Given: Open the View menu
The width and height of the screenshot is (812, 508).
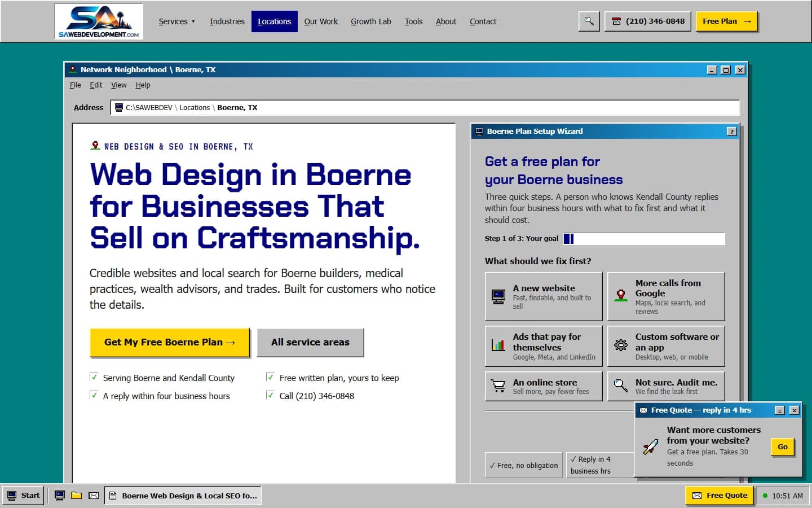Looking at the screenshot, I should click(118, 85).
